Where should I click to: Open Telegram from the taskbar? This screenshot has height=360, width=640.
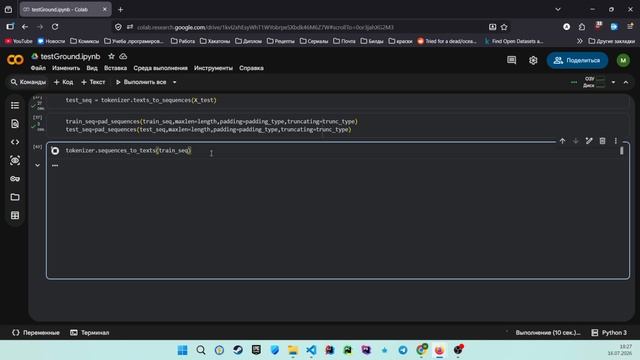click(x=403, y=350)
